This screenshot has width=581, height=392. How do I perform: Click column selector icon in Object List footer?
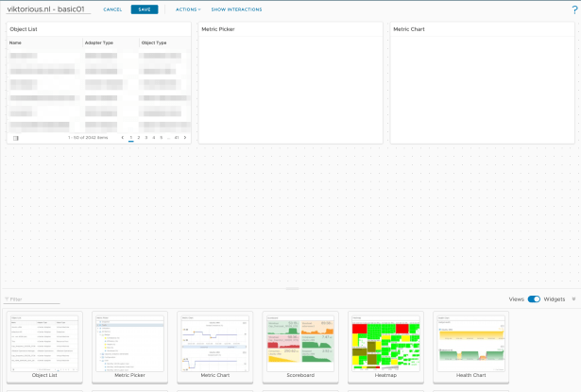tap(15, 138)
